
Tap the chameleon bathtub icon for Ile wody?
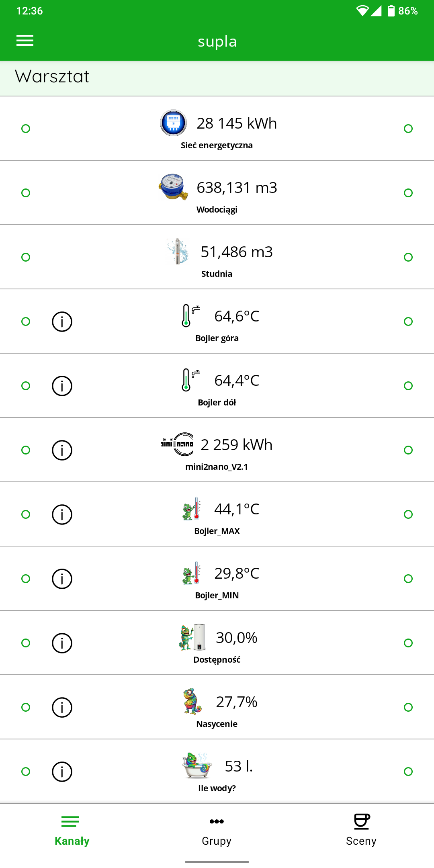[x=197, y=766]
